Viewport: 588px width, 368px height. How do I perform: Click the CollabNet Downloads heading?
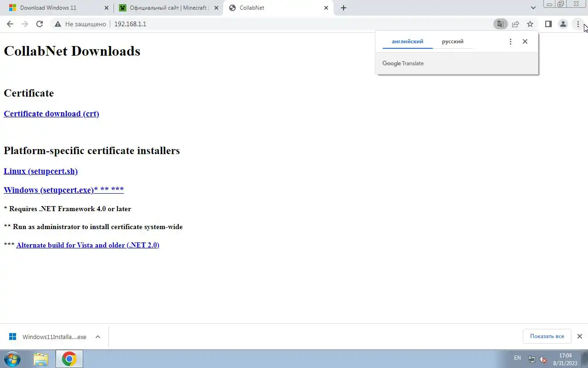click(x=72, y=51)
